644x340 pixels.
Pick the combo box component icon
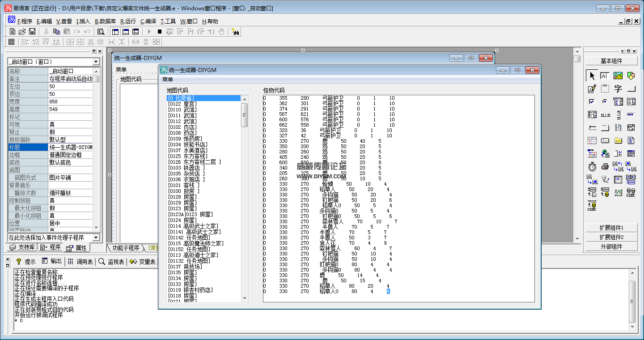tap(618, 102)
